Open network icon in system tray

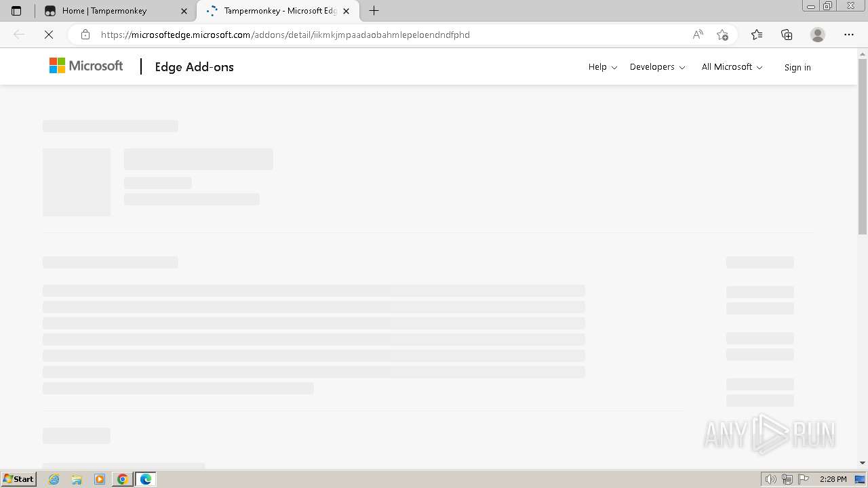coord(787,479)
